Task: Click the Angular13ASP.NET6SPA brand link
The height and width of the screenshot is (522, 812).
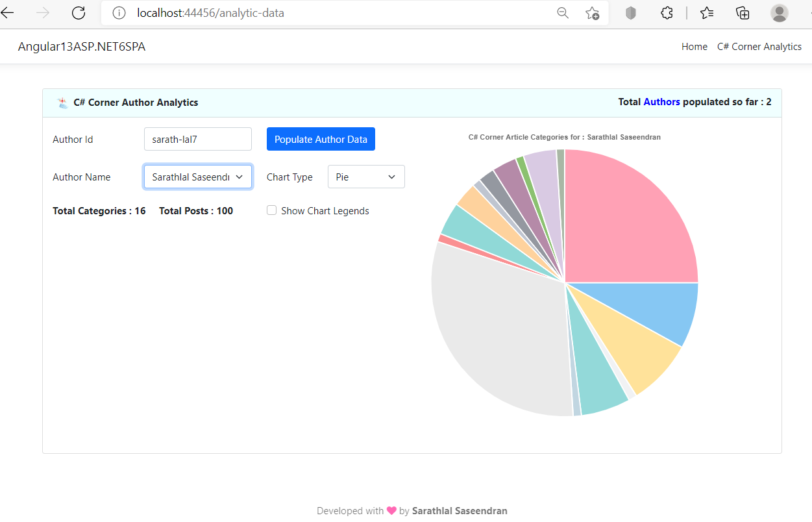Action: pos(82,47)
